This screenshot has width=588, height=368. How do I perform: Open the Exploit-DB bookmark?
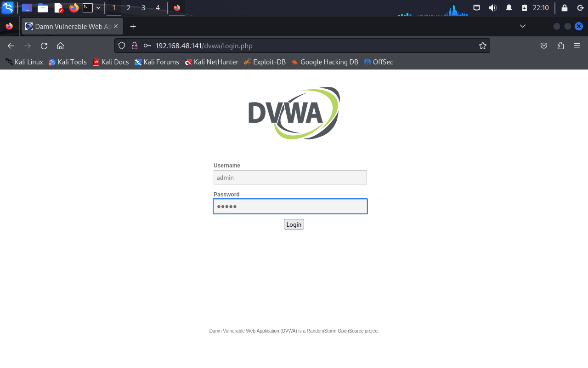[265, 62]
